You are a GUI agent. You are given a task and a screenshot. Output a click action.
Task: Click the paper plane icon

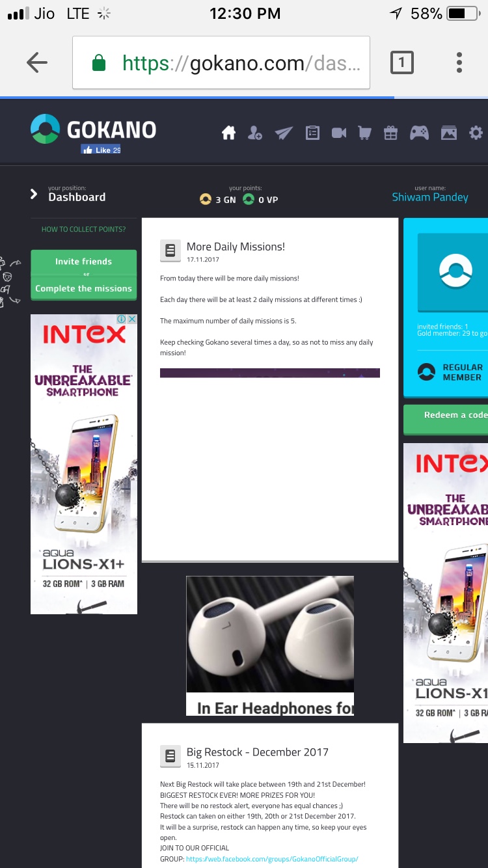point(284,133)
